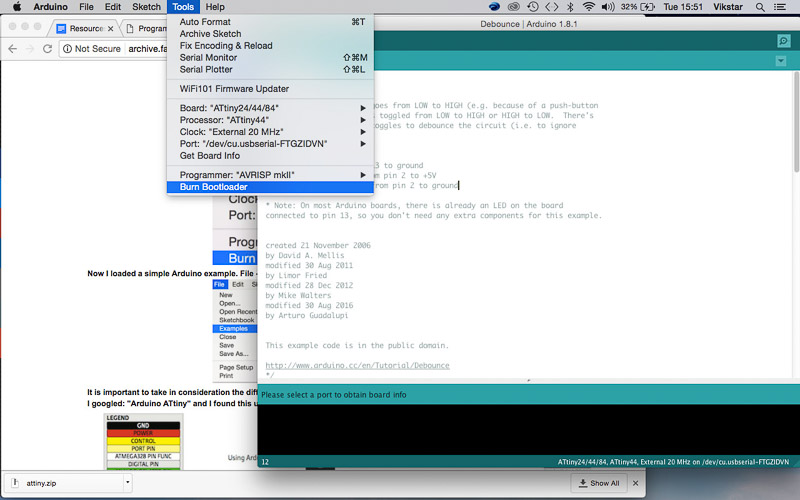Click the Creative Cloud menu bar icon
Viewport: 800px width, 500px height.
pos(514,7)
